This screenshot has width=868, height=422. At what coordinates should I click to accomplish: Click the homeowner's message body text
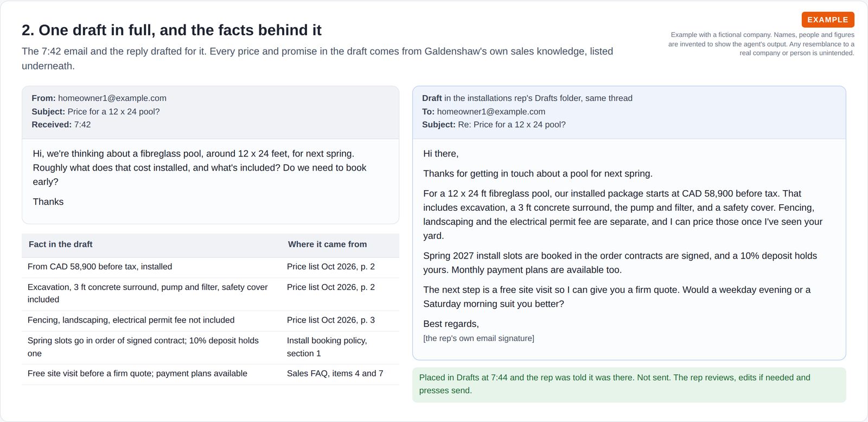point(200,177)
